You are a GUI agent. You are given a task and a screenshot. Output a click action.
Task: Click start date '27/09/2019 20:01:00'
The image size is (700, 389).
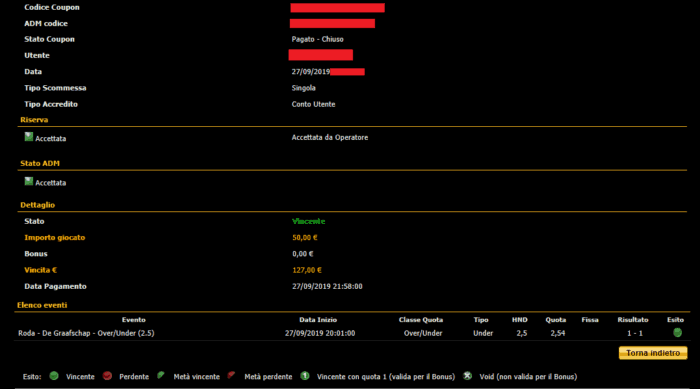pyautogui.click(x=320, y=333)
